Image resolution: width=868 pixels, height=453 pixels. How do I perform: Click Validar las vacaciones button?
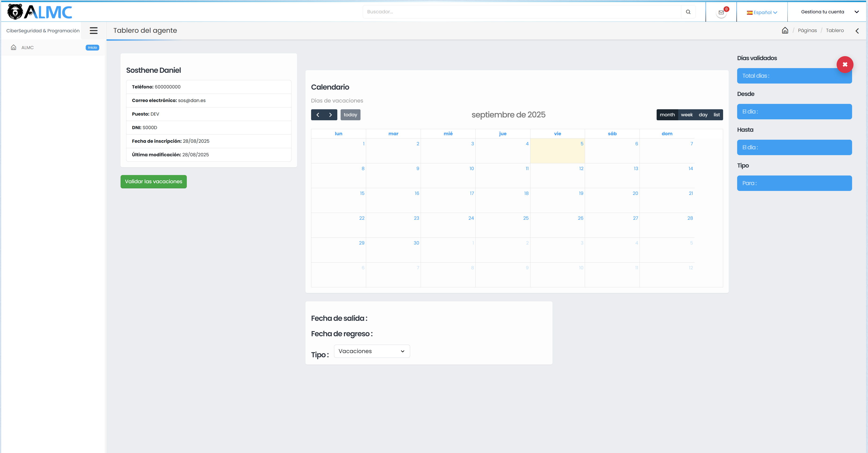153,182
